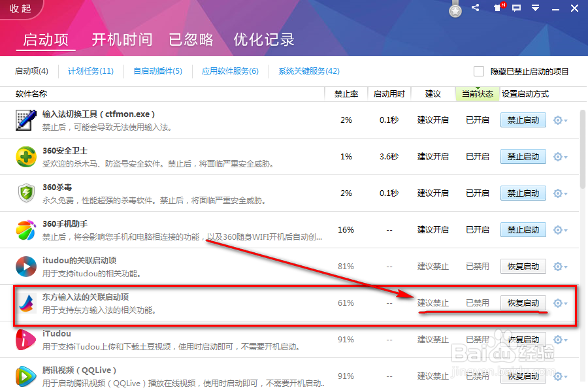Image resolution: width=588 pixels, height=392 pixels.
Task: Select 东方输入法的关联启动项 row title
Action: tap(86, 297)
